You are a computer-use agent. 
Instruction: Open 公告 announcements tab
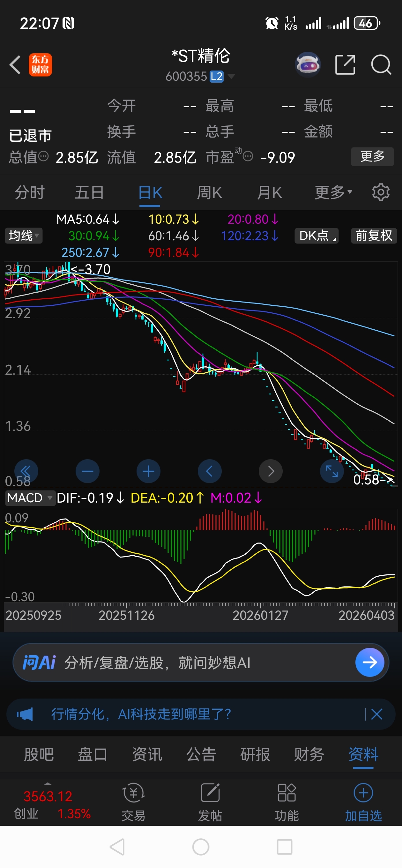point(201,754)
